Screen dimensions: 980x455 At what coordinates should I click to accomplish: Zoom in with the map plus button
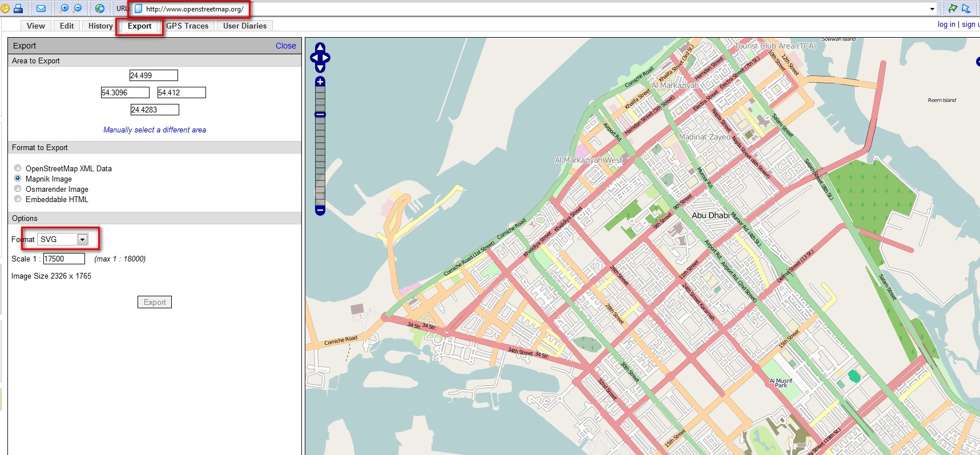click(x=320, y=82)
